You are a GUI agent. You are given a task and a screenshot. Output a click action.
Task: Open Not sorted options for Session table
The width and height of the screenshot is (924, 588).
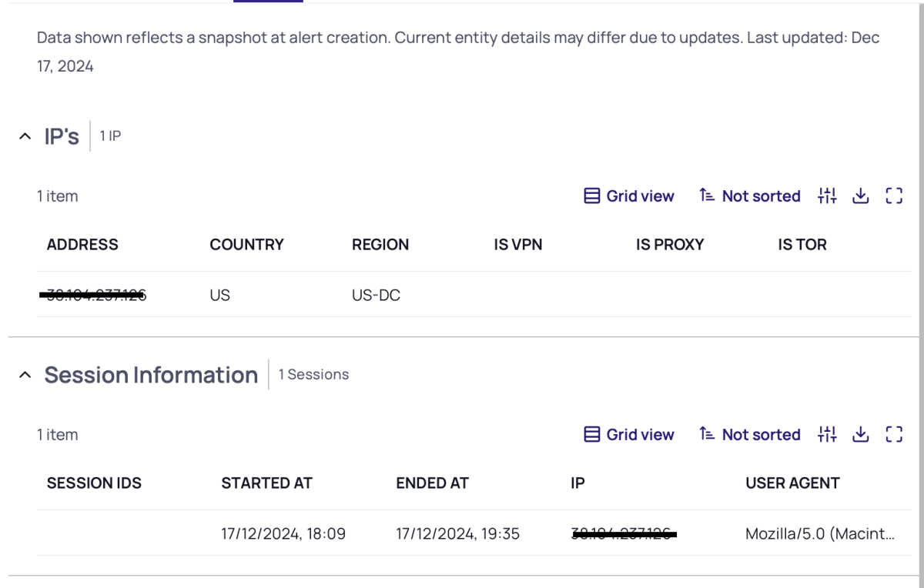pos(750,435)
